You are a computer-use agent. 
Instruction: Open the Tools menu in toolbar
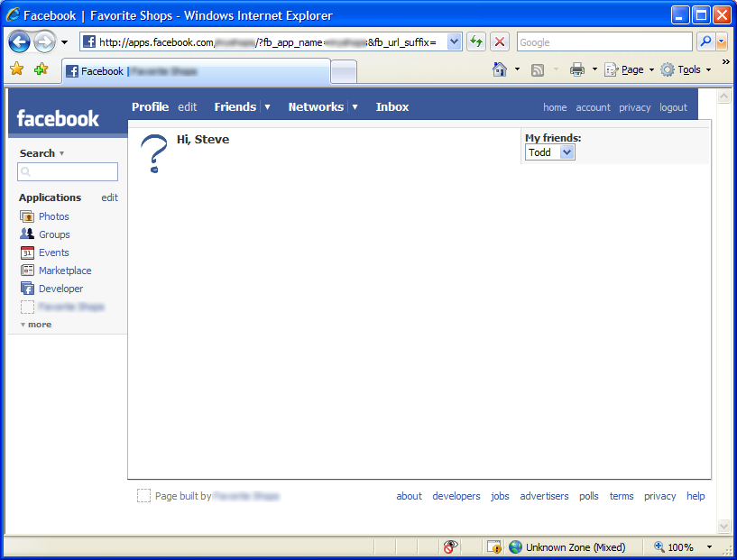click(687, 69)
